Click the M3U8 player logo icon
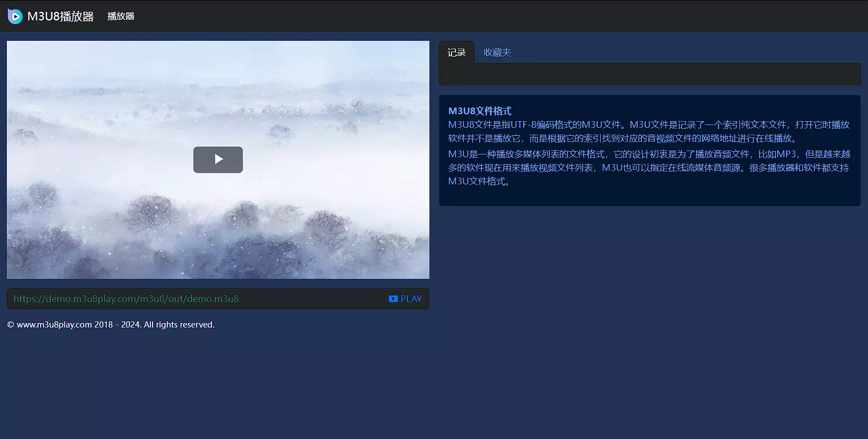 point(15,16)
